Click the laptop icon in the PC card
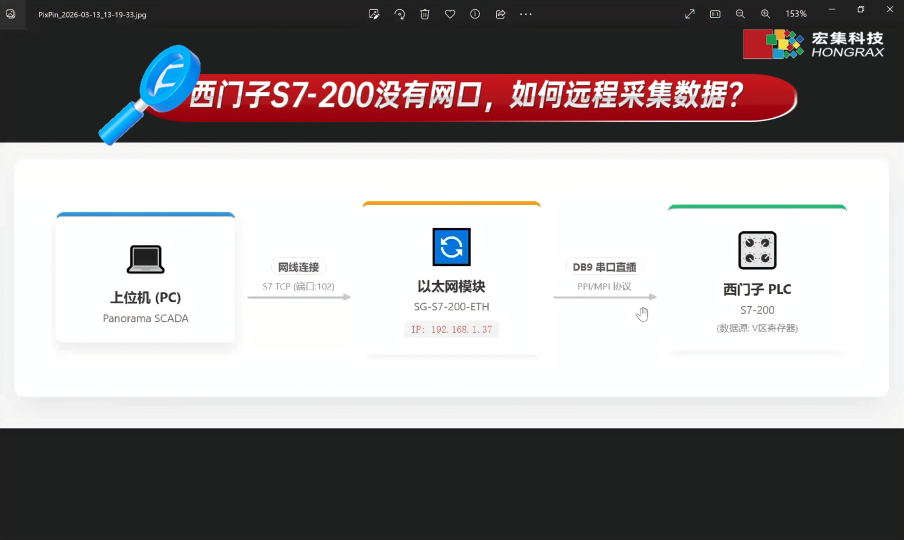The width and height of the screenshot is (904, 540). click(x=146, y=259)
